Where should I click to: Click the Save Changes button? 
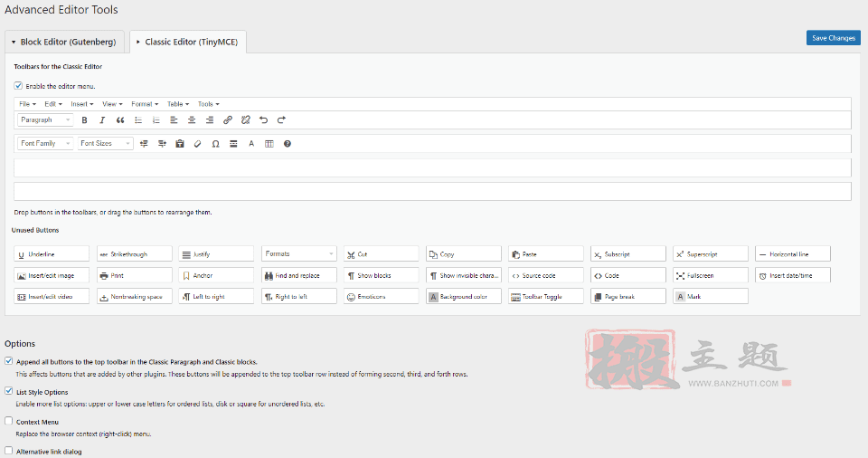[833, 38]
